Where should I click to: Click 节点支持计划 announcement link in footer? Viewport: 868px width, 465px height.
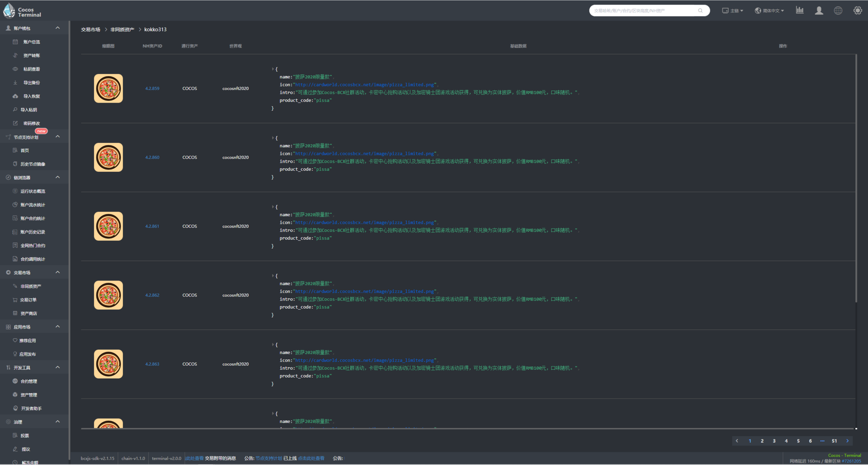pos(269,458)
